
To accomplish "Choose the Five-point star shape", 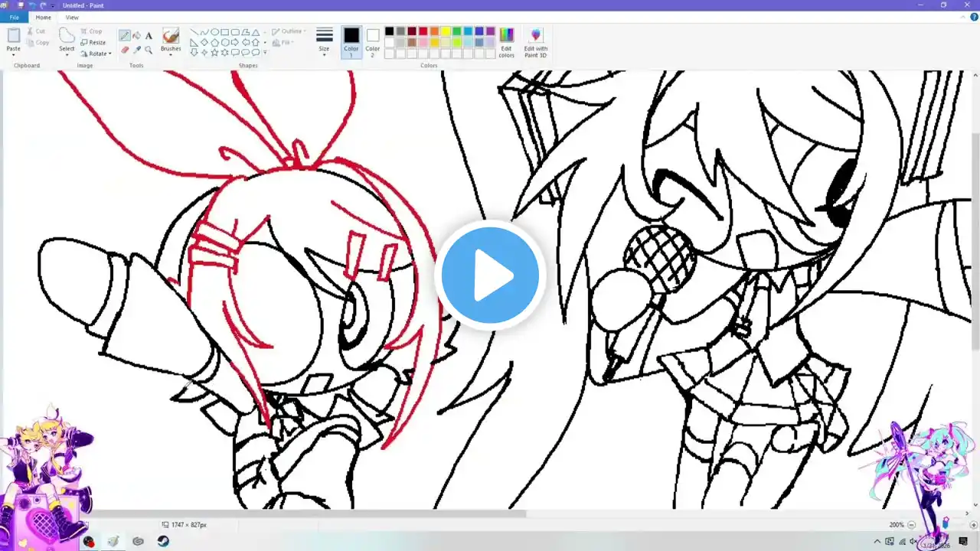I will pyautogui.click(x=214, y=52).
